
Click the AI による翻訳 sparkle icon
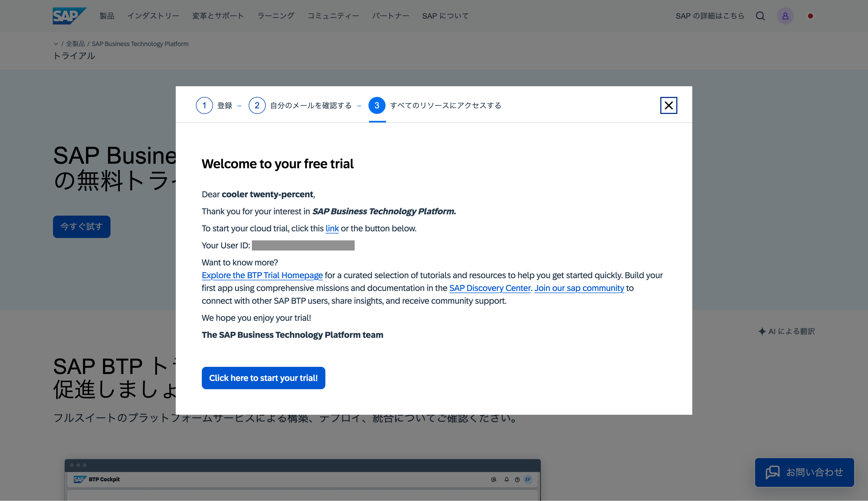pyautogui.click(x=762, y=331)
